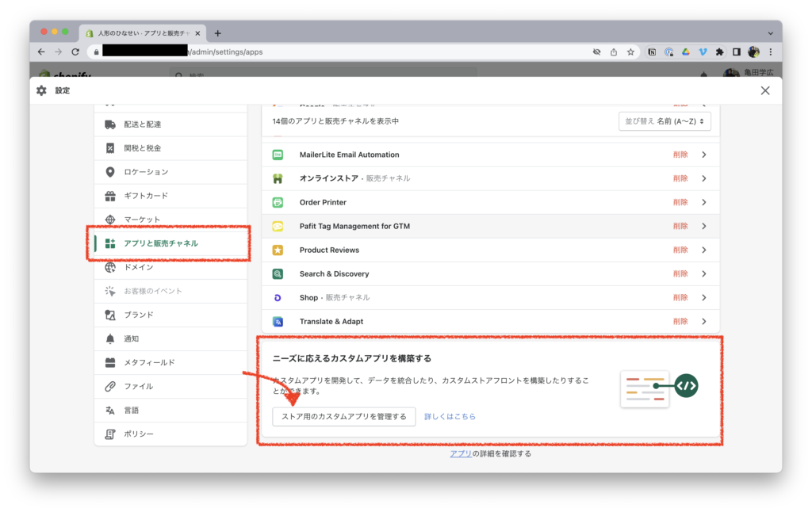Click the Shop channel icon
812x512 pixels.
point(278,298)
